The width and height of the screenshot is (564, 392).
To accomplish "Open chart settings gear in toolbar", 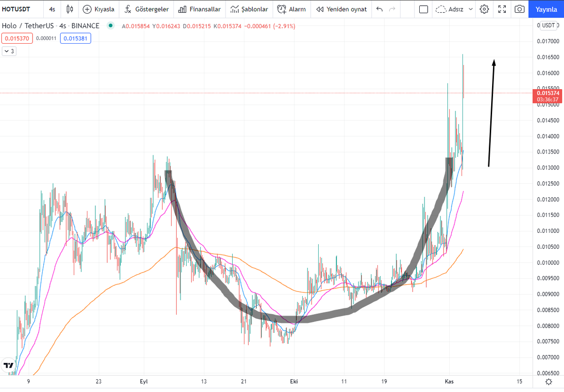I will point(485,9).
